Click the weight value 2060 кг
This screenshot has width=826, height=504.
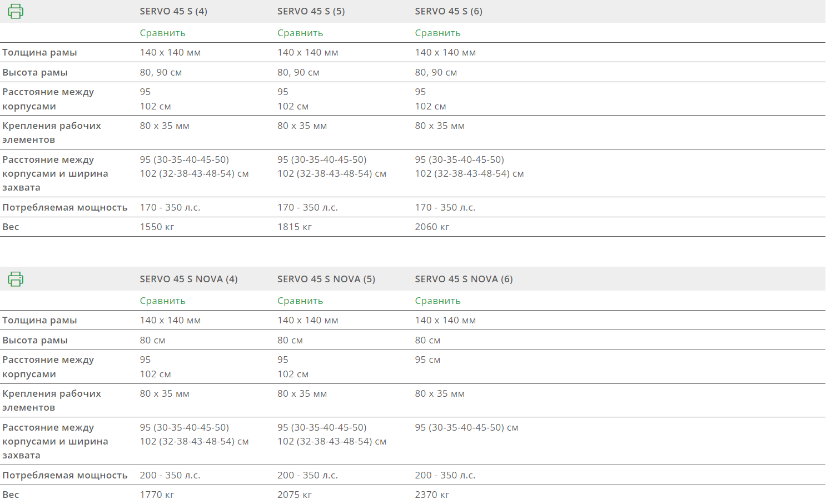432,227
